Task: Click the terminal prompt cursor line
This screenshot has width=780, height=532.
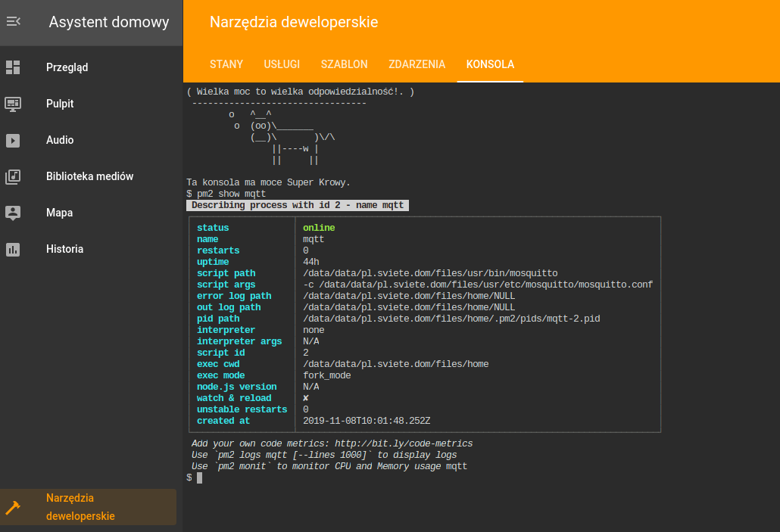Action: tap(195, 478)
